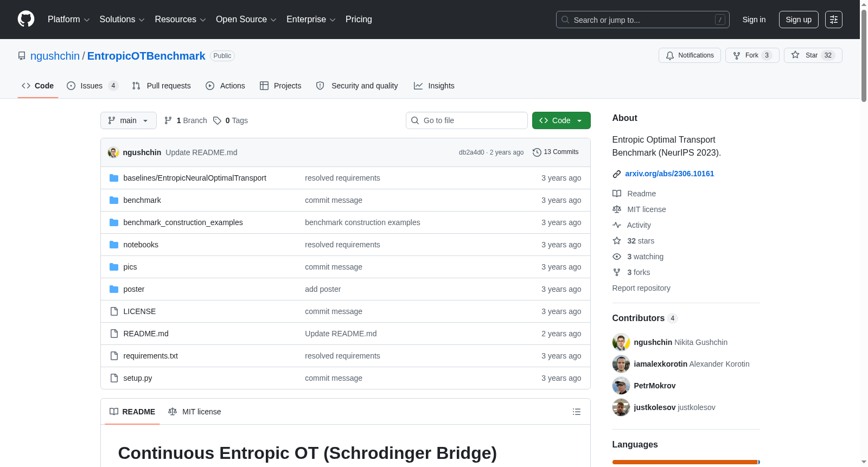This screenshot has width=868, height=467.
Task: Expand the Enterprise menu
Action: [311, 20]
